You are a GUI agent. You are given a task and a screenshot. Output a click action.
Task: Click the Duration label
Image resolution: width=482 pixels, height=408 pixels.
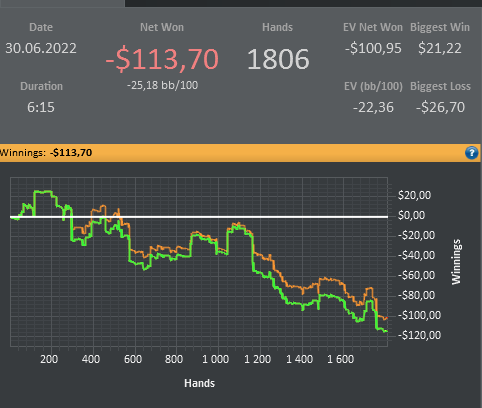coord(41,86)
